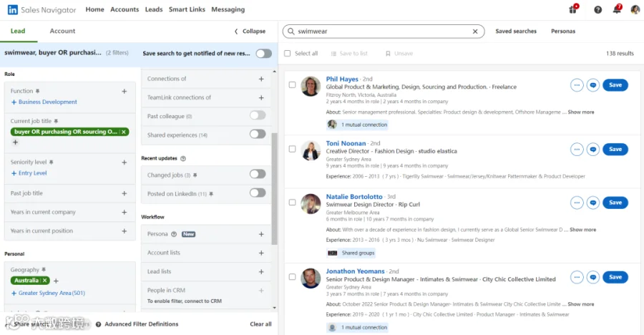The width and height of the screenshot is (644, 335).
Task: Expand the Past job title filter
Action: coord(124,193)
